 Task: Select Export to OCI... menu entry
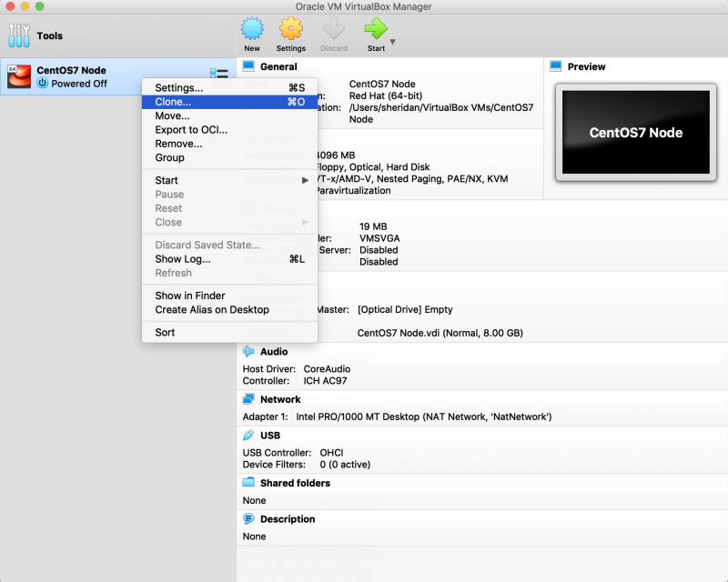point(230,130)
